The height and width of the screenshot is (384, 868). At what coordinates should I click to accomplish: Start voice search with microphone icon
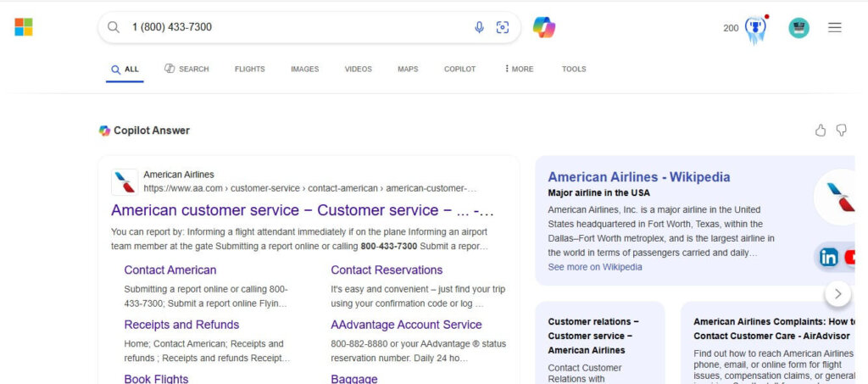coord(480,27)
